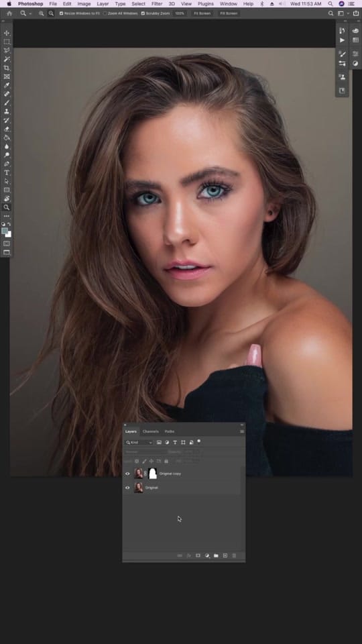Switch to the Channels tab
Screen dimensions: 362x644
[151, 431]
